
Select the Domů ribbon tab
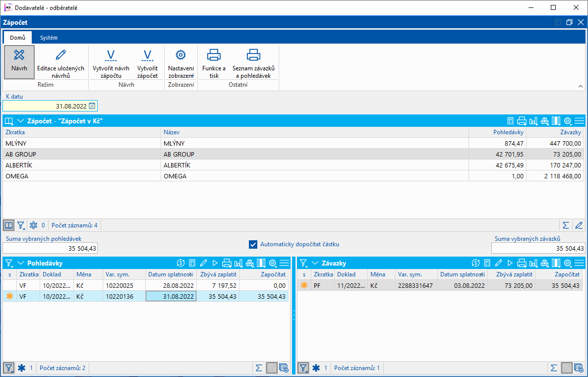[x=17, y=38]
